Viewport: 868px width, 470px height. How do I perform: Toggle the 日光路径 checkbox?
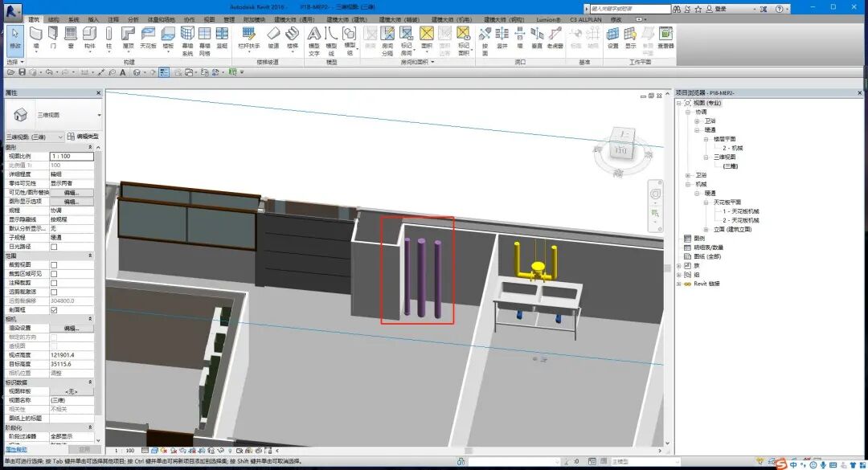click(54, 247)
